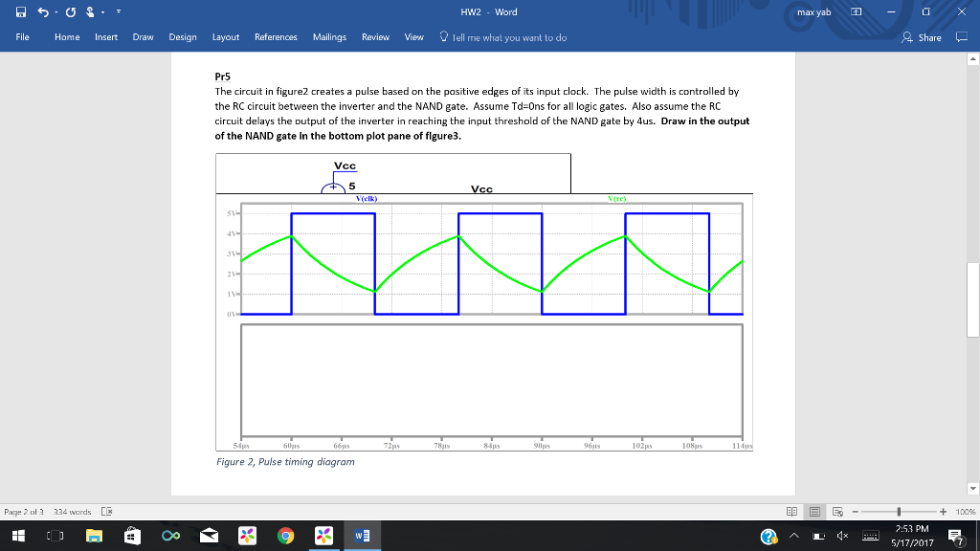
Task: Click the Save icon on Quick Access Toolbar
Action: coord(20,11)
